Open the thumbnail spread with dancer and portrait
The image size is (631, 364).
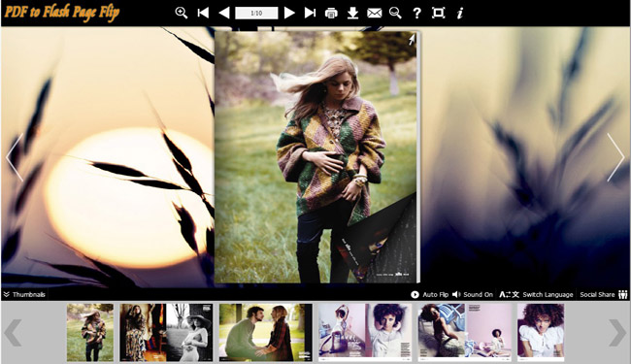click(365, 332)
